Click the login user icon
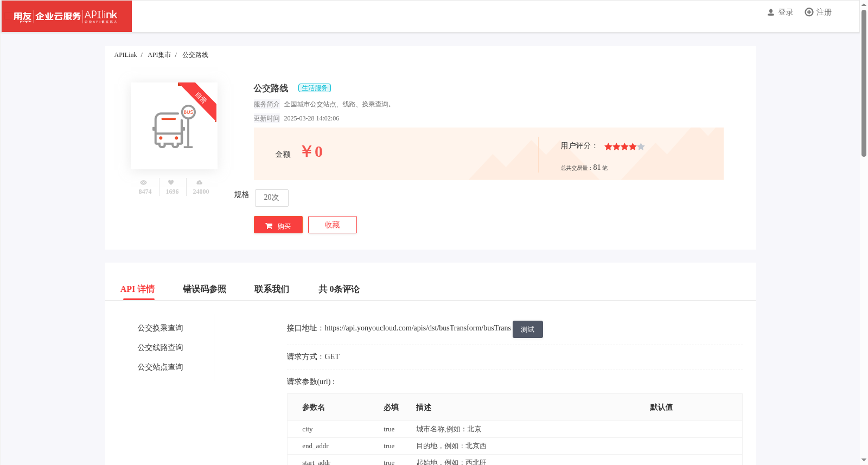Screen dimensions: 868x465 [x=770, y=12]
